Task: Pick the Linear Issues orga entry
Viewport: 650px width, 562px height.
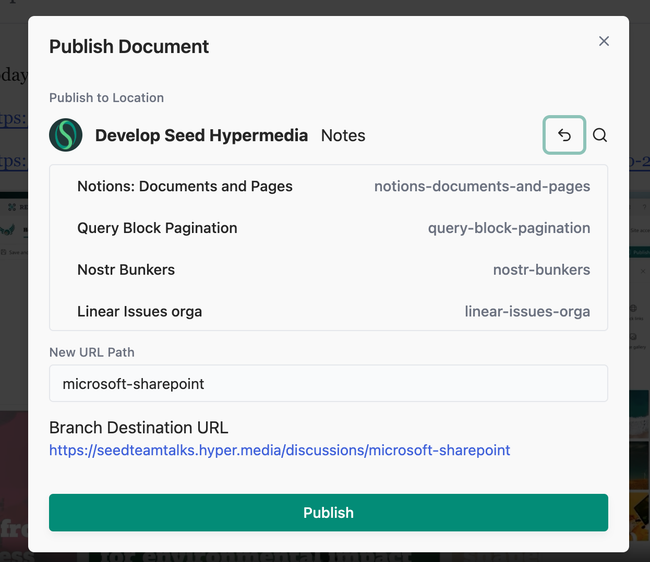Action: [x=139, y=312]
